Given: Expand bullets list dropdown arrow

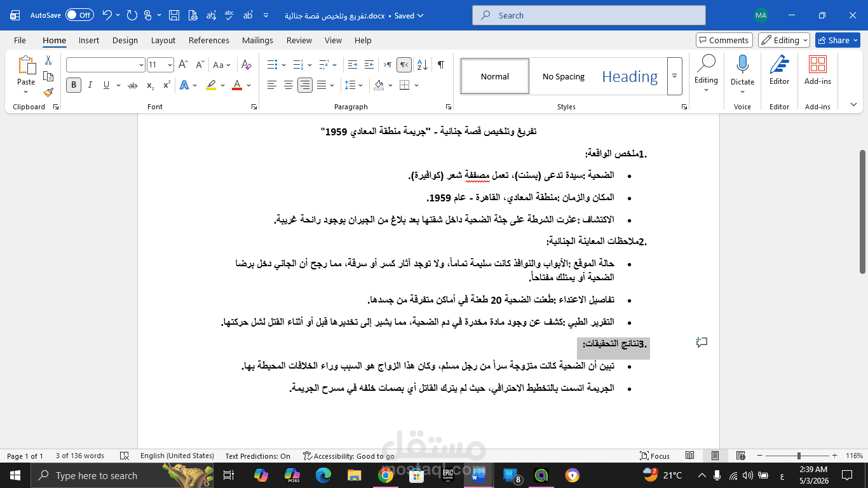Looking at the screenshot, I should [283, 65].
